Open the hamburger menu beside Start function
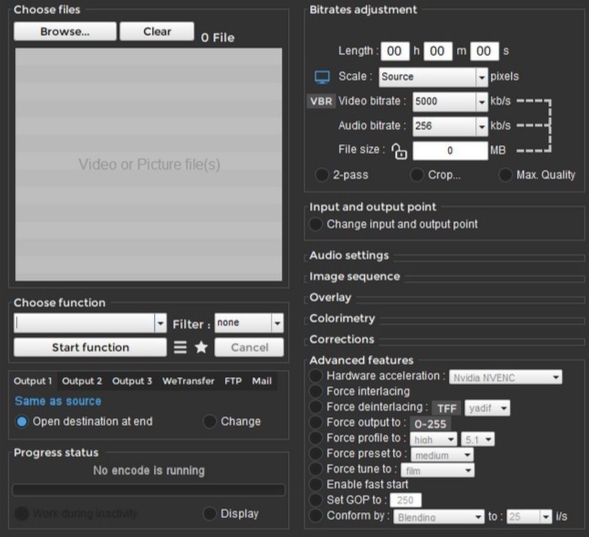Image resolution: width=589 pixels, height=537 pixels. pyautogui.click(x=180, y=347)
